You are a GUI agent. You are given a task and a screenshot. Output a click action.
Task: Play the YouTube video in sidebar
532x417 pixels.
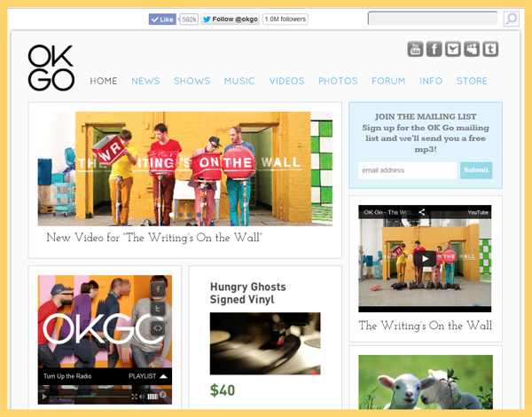click(425, 259)
